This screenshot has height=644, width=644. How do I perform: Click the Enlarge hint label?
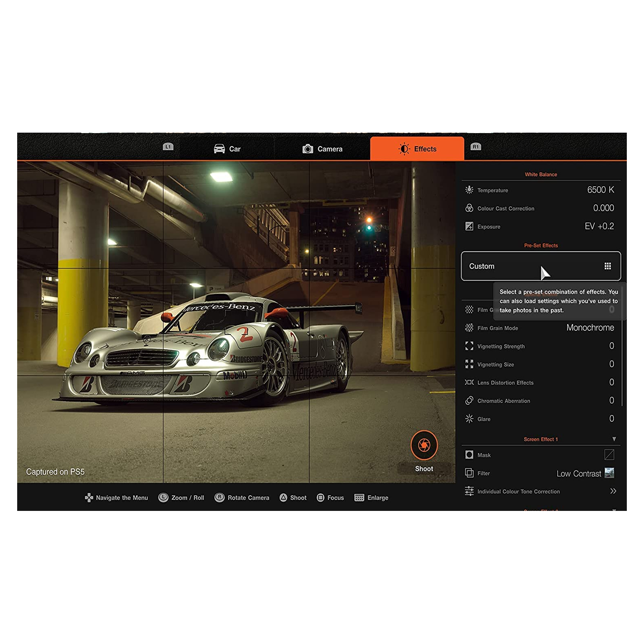[x=378, y=498]
